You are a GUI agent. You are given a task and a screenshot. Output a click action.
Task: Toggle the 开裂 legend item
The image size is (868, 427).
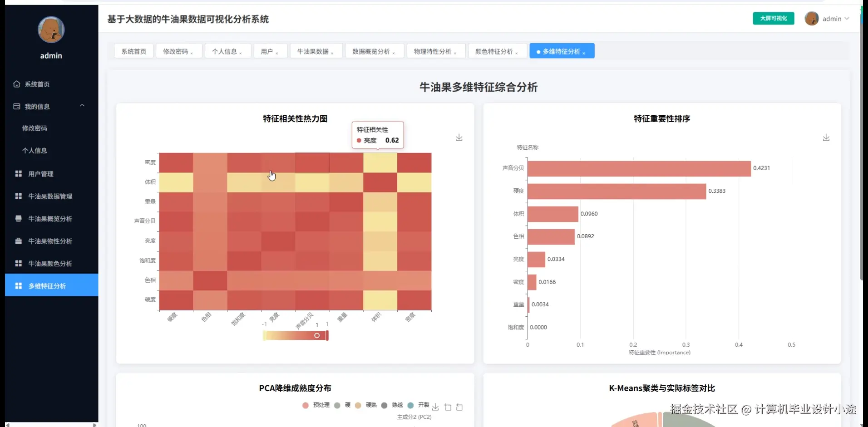418,405
